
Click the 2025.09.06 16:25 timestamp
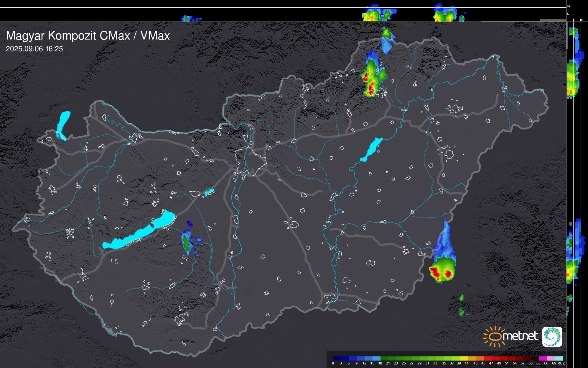(34, 49)
